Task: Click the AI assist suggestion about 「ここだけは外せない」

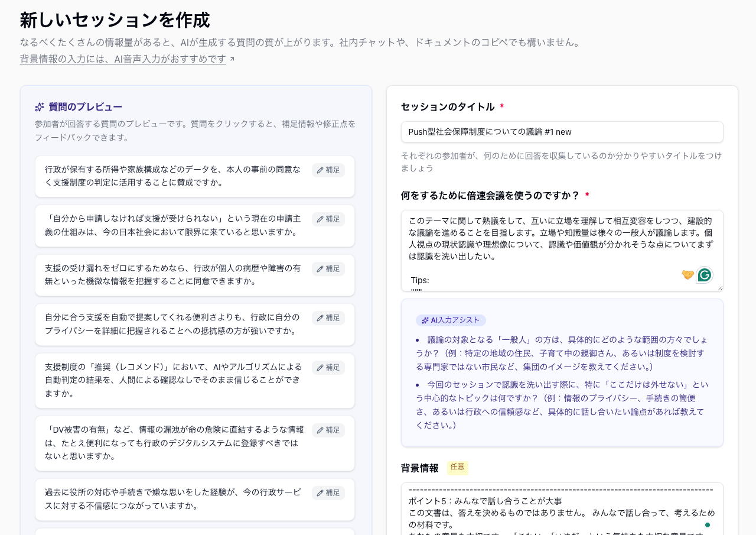Action: click(x=562, y=405)
